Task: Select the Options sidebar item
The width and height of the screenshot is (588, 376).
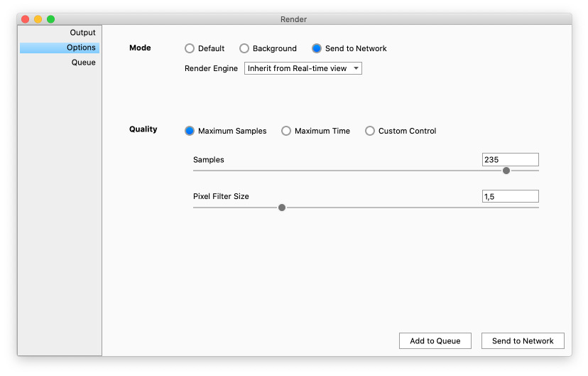Action: 81,48
